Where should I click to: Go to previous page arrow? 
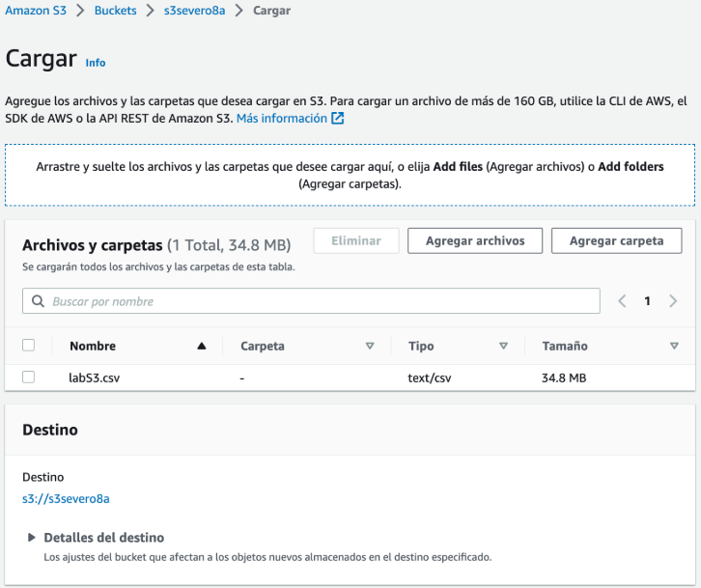click(x=623, y=301)
